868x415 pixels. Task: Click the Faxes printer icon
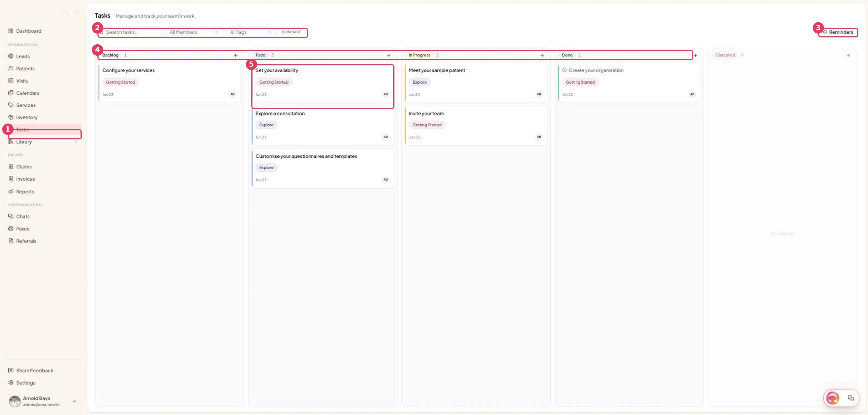11,229
